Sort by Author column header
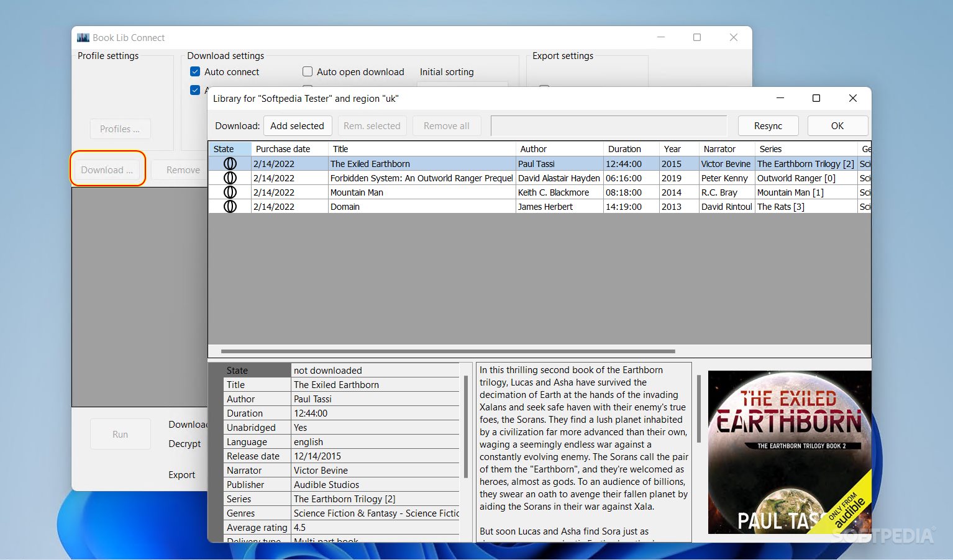Image resolution: width=953 pixels, height=560 pixels. click(560, 149)
